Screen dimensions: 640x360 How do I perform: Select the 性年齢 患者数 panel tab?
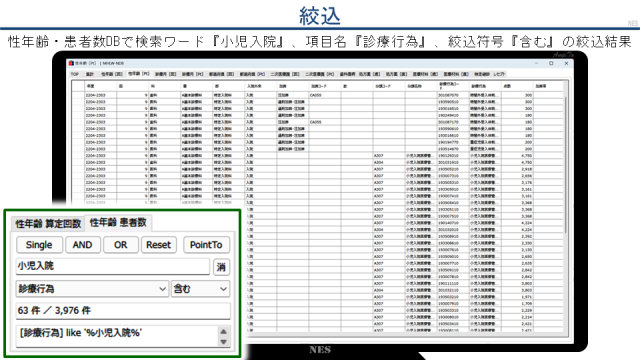click(x=118, y=222)
